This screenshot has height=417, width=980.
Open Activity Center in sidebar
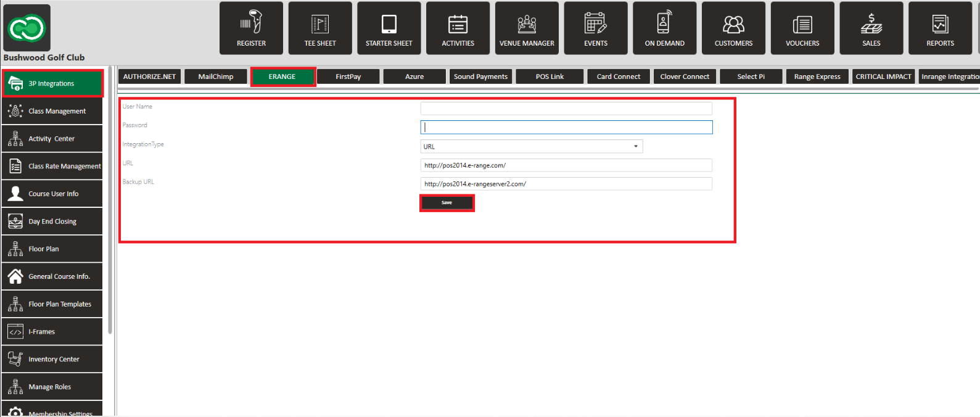[x=52, y=139]
